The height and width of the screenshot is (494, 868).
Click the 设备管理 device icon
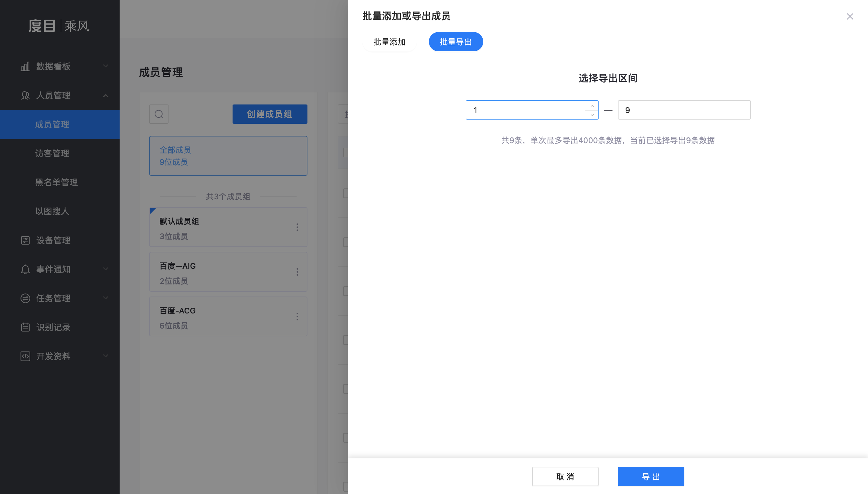pos(25,240)
